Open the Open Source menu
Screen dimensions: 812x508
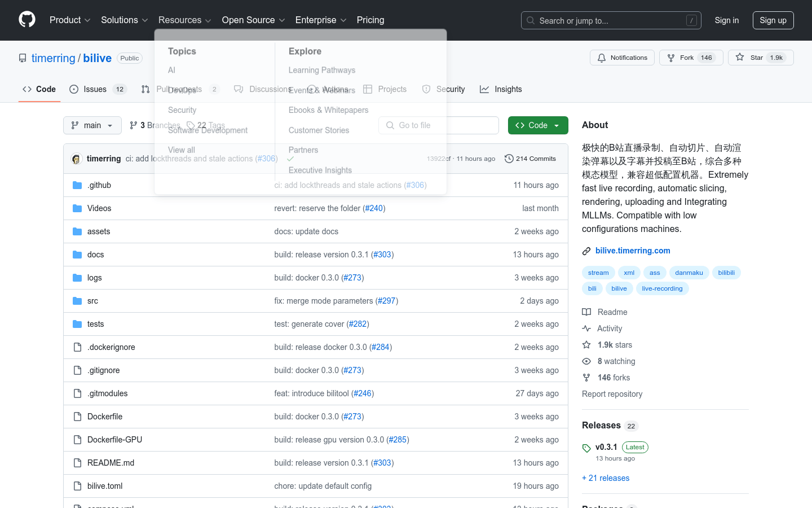(254, 20)
